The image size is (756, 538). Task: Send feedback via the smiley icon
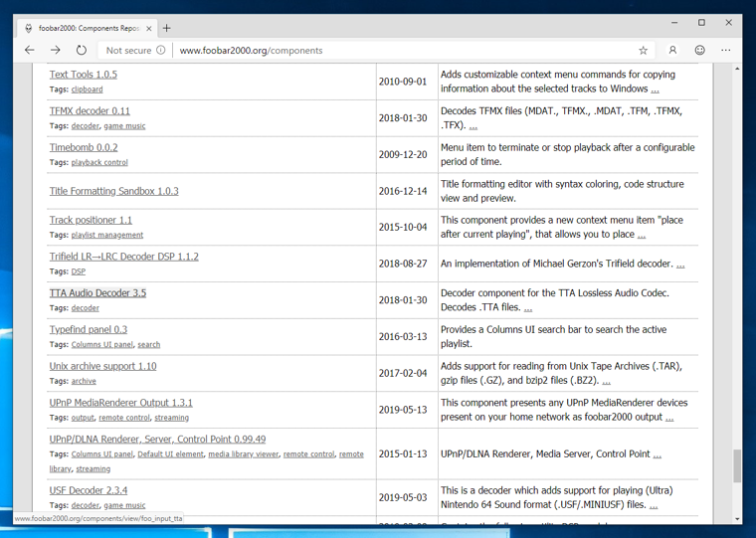click(699, 50)
